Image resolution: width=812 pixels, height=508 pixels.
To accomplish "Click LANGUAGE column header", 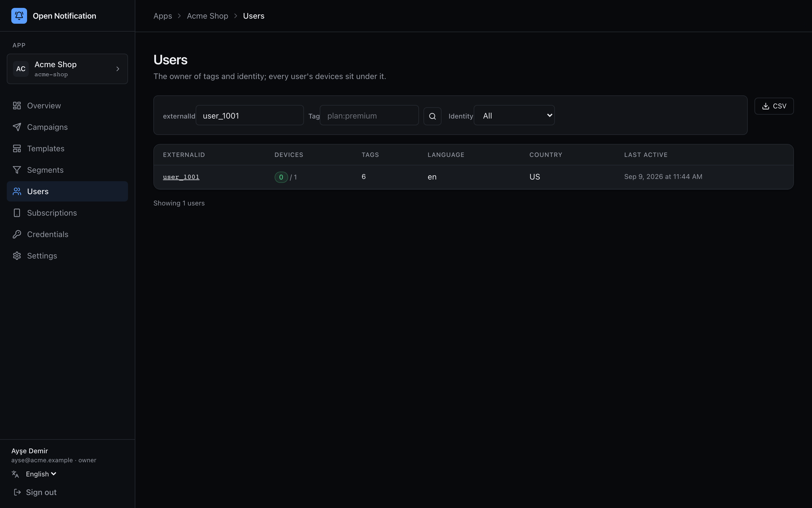I will (446, 155).
